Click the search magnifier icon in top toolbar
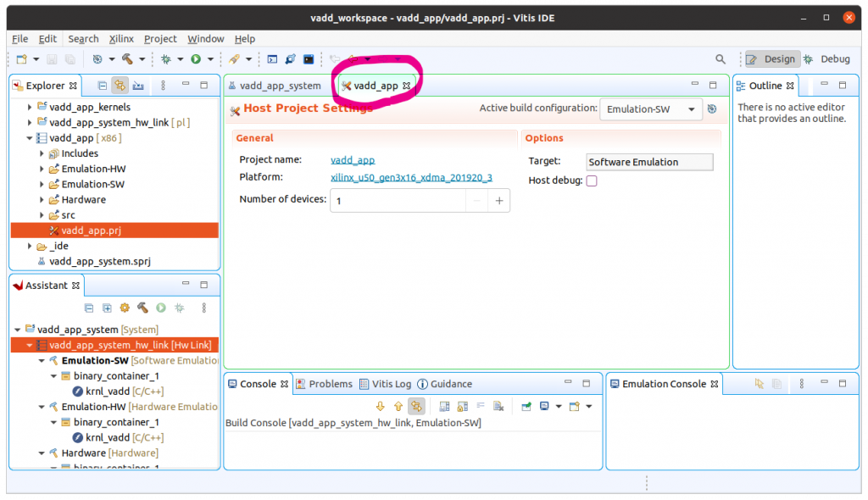868x500 pixels. point(721,59)
